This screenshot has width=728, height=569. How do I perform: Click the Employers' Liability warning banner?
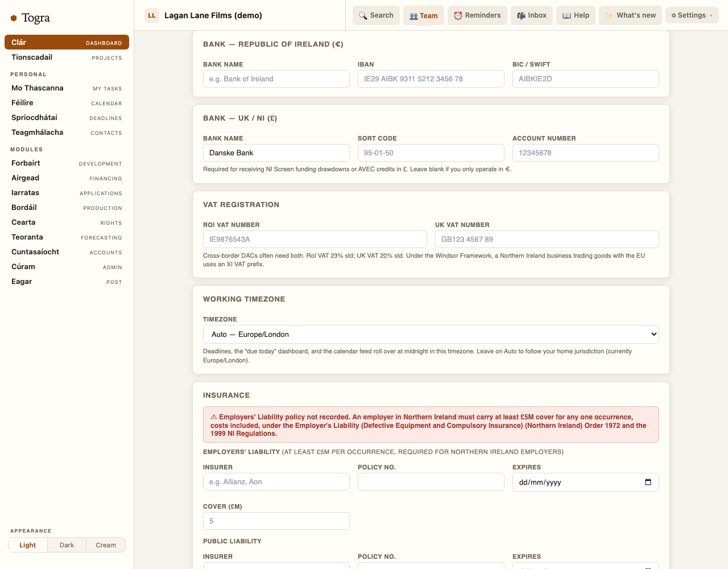coord(431,424)
